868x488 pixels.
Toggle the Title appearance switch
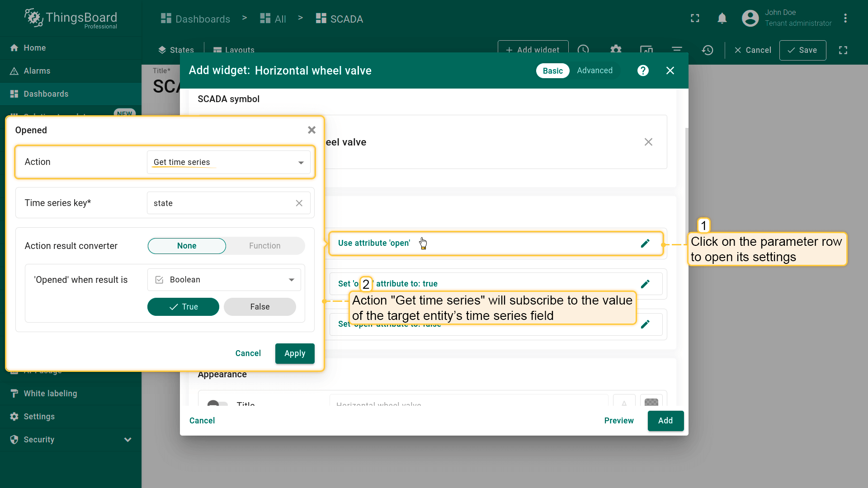[217, 404]
